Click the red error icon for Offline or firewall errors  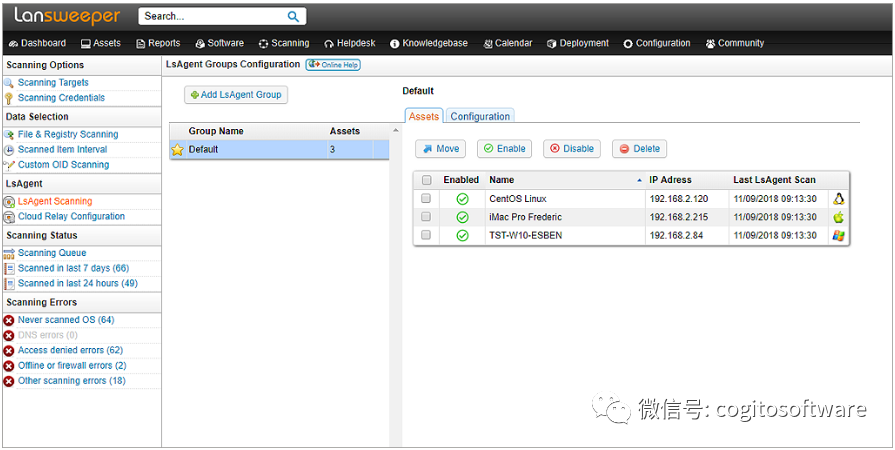[9, 366]
